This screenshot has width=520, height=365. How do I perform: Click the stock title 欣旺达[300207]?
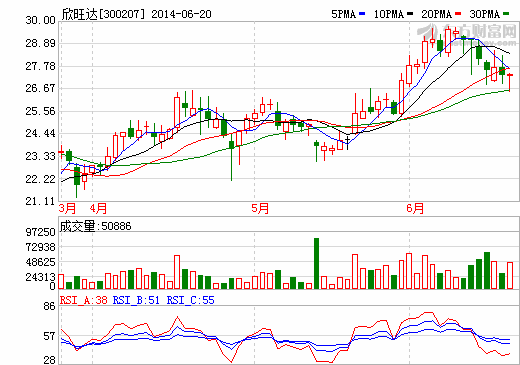[104, 14]
